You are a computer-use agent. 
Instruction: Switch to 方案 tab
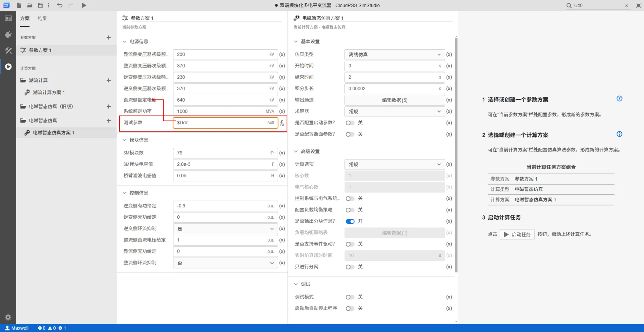pyautogui.click(x=25, y=18)
